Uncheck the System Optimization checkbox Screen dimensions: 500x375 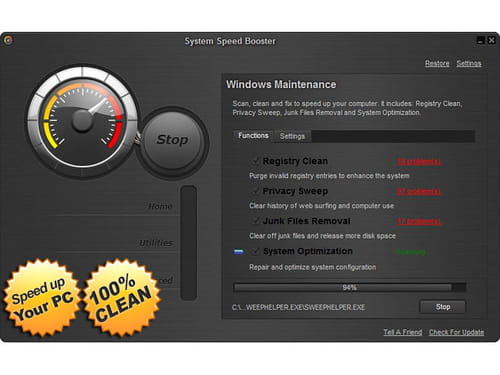coord(256,251)
